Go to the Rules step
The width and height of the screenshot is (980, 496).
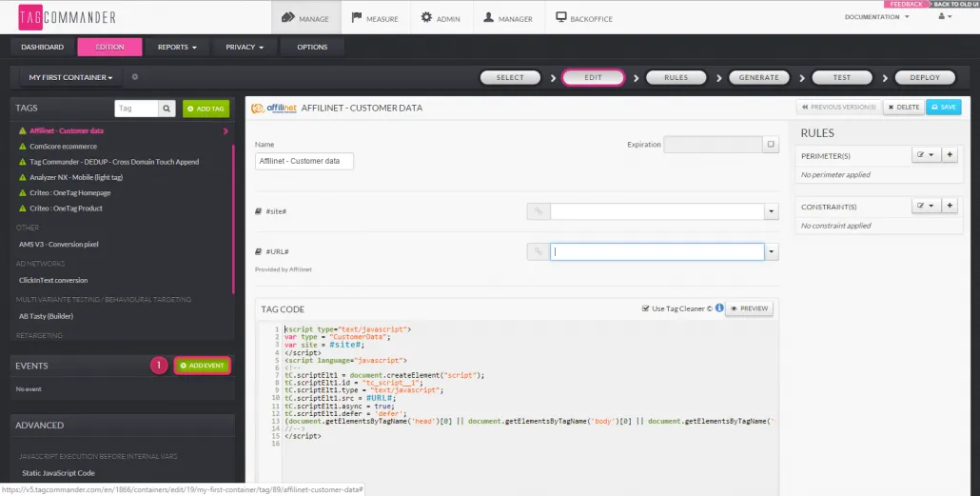tap(676, 77)
